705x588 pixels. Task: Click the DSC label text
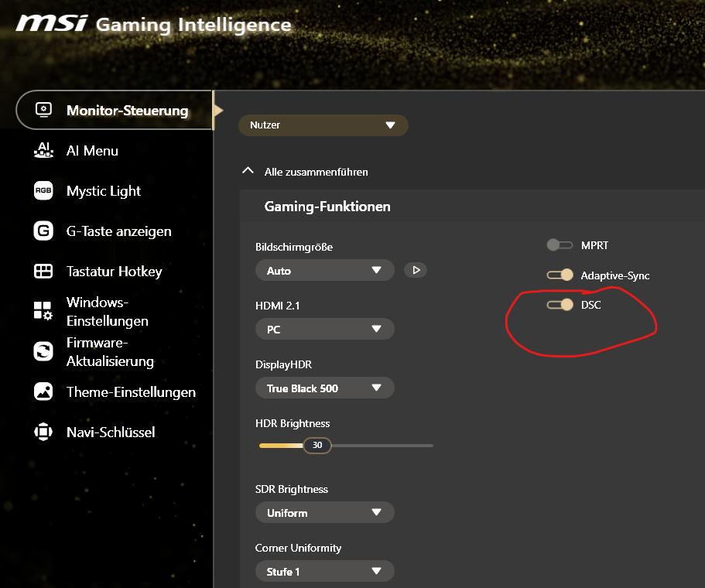coord(590,305)
